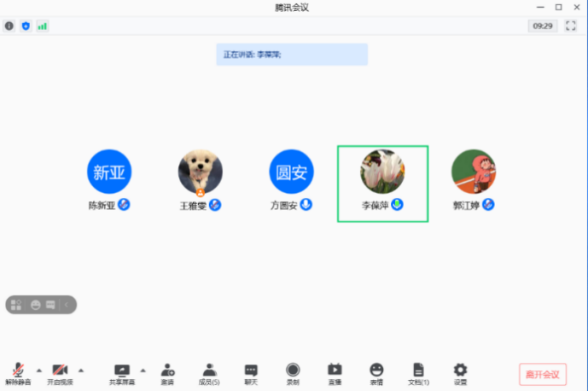Expand the audio options arrow beside the microphone
588x391 pixels.
click(x=39, y=371)
